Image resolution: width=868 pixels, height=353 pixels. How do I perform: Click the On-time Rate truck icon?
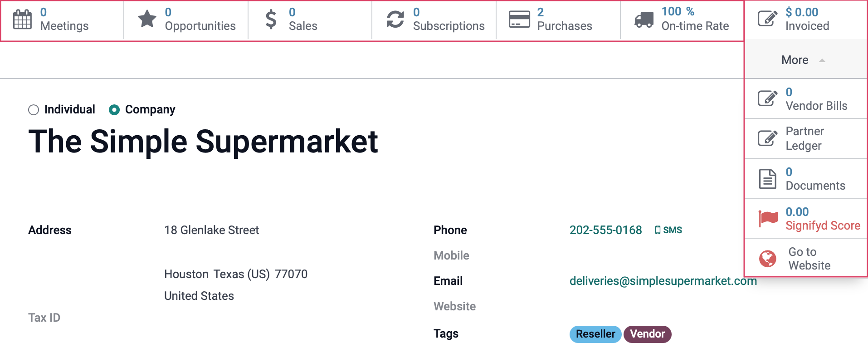(x=644, y=20)
